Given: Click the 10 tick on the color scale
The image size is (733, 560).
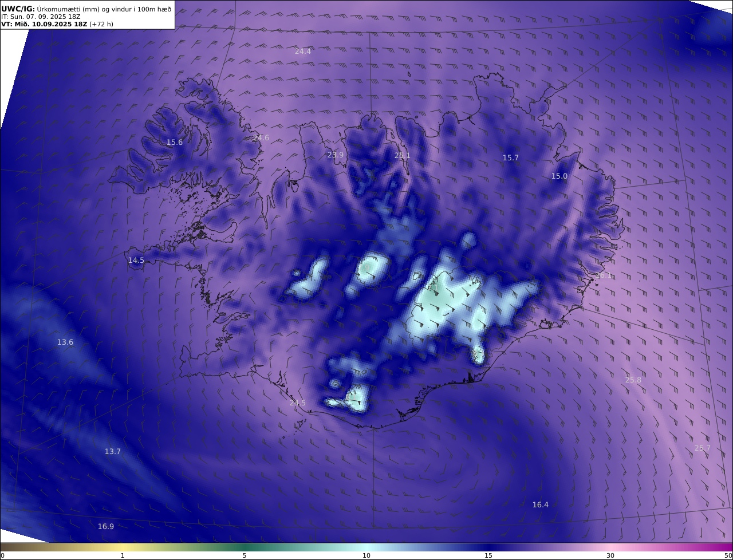Looking at the screenshot, I should coord(366,555).
